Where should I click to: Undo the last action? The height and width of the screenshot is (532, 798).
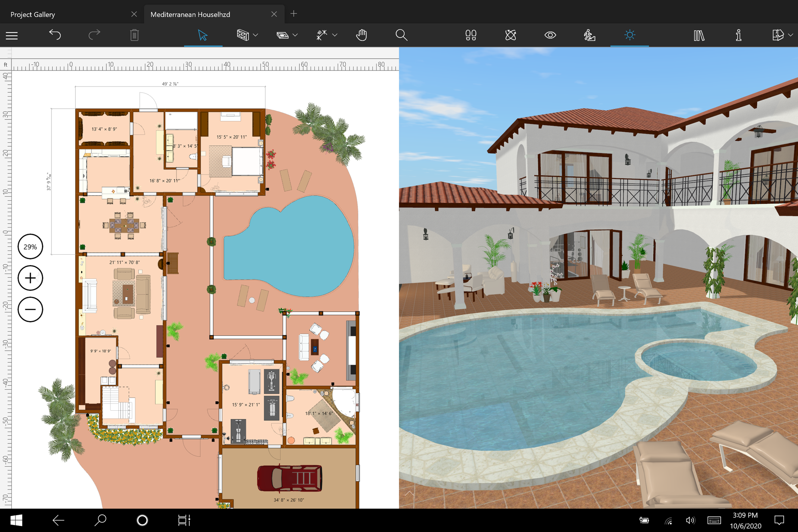click(x=55, y=35)
